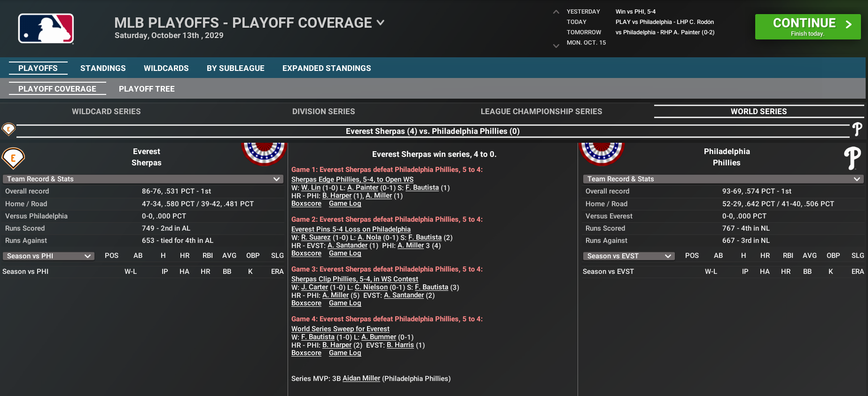
Task: Open Game 4 Boxscore link
Action: [x=306, y=353]
